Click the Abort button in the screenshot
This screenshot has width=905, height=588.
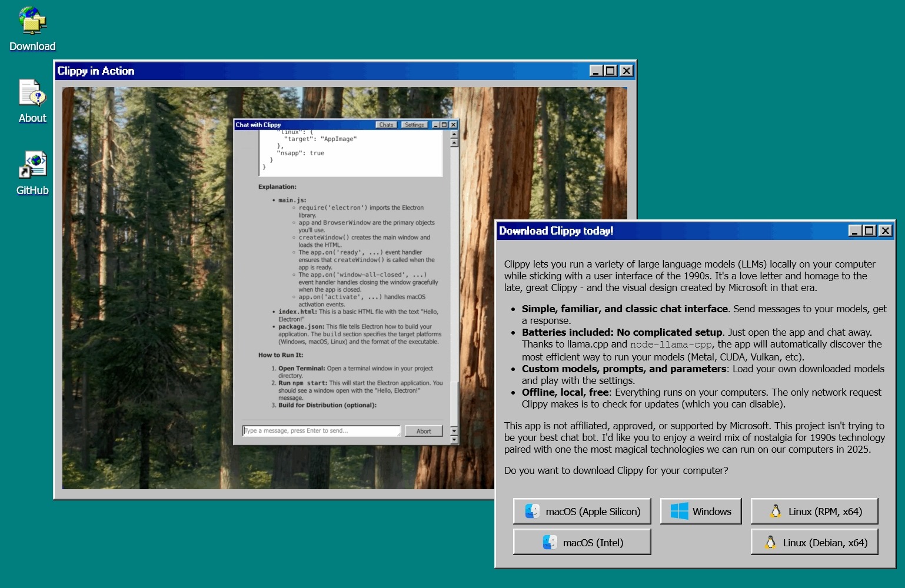(x=424, y=431)
